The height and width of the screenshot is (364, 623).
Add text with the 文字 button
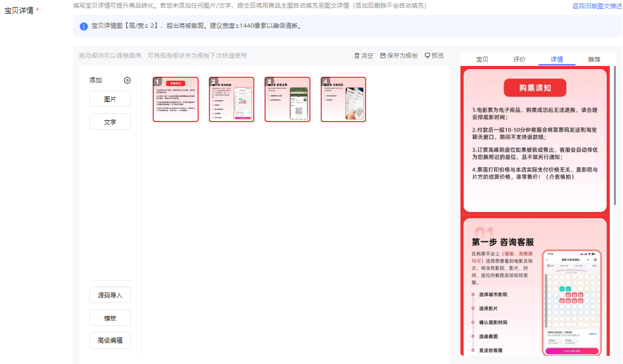(110, 122)
